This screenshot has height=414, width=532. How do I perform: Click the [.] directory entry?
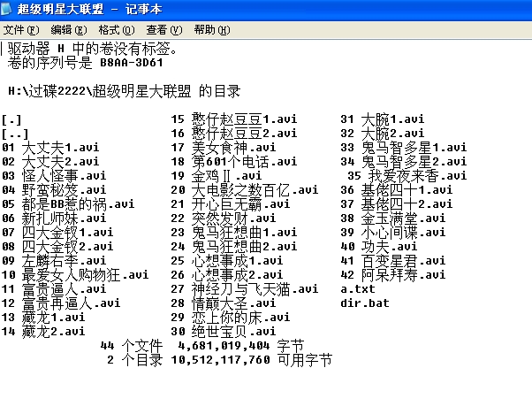11,120
